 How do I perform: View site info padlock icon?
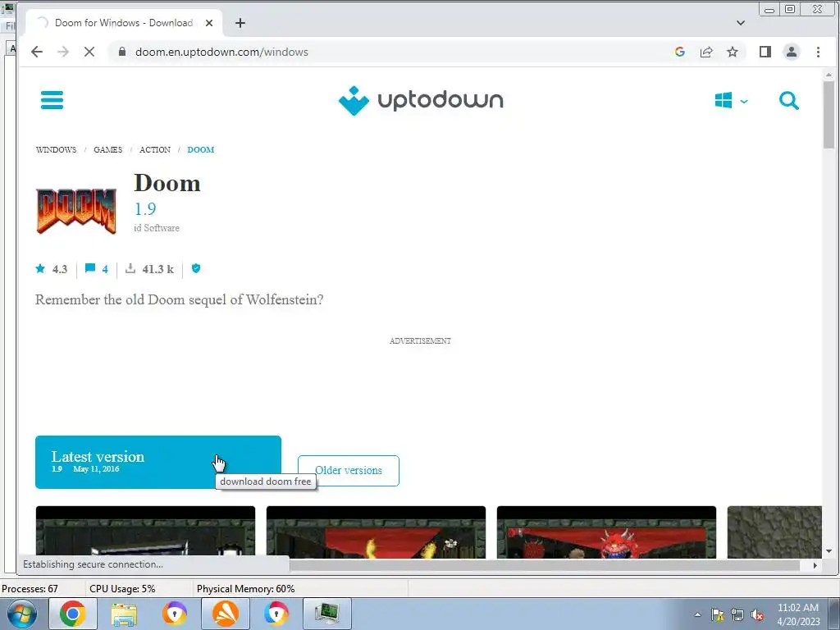(x=122, y=52)
